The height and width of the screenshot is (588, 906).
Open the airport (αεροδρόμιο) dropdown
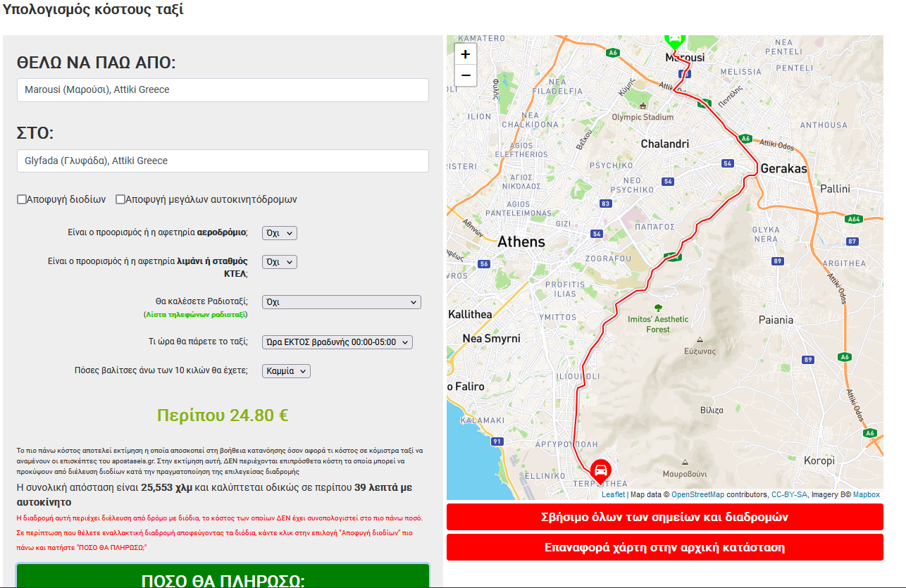point(279,232)
